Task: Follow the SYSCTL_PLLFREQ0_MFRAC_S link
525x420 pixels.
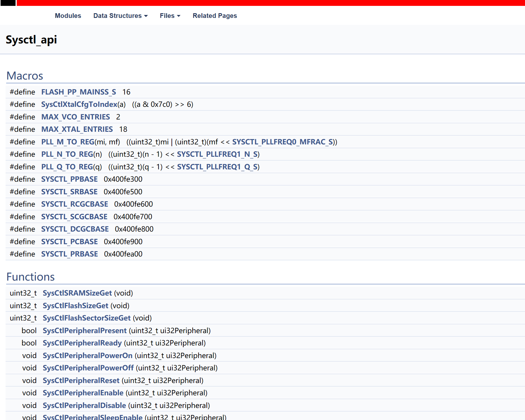Action: coord(284,142)
